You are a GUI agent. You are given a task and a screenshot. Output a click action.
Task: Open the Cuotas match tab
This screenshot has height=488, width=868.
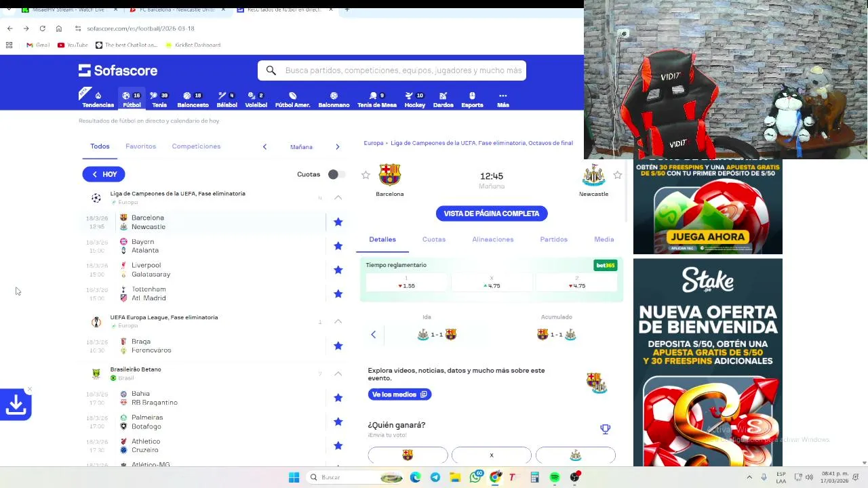[434, 239]
